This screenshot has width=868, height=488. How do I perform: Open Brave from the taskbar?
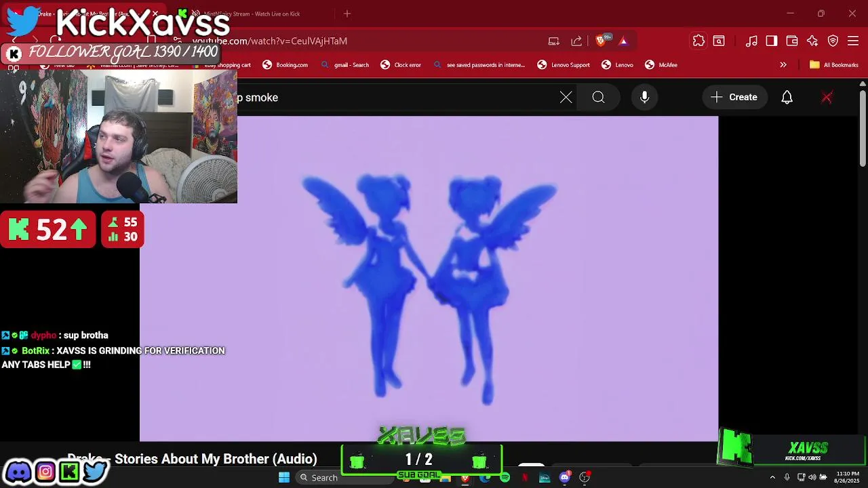pyautogui.click(x=465, y=478)
